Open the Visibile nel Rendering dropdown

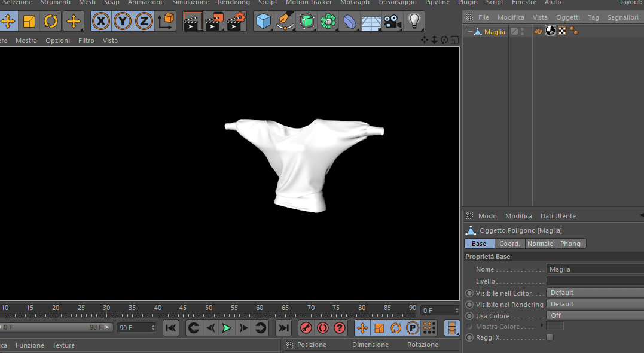[594, 304]
